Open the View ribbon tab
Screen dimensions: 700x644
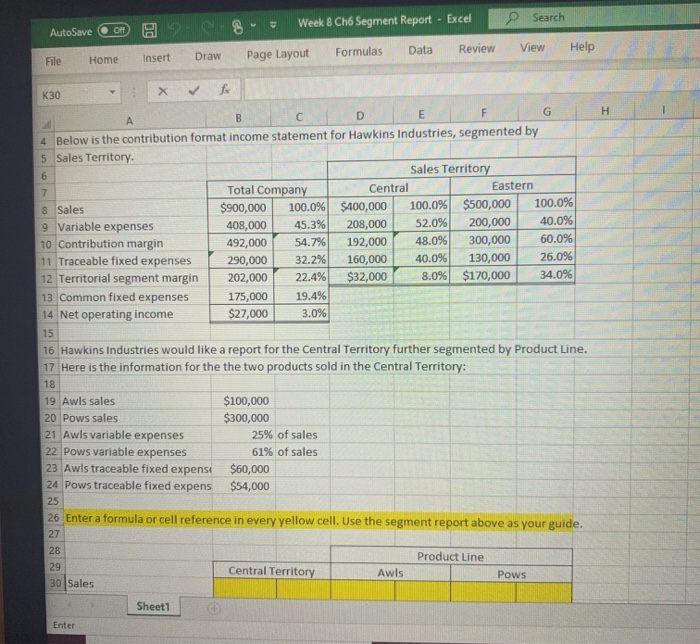532,47
